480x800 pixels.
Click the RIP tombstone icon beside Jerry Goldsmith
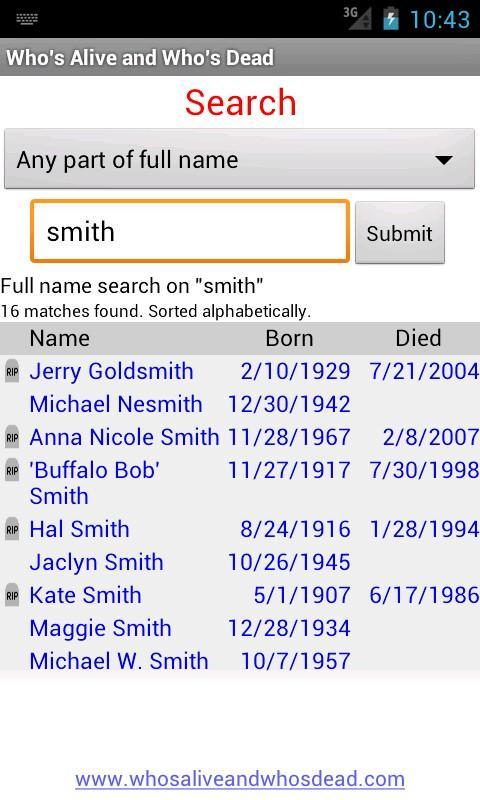[x=12, y=371]
